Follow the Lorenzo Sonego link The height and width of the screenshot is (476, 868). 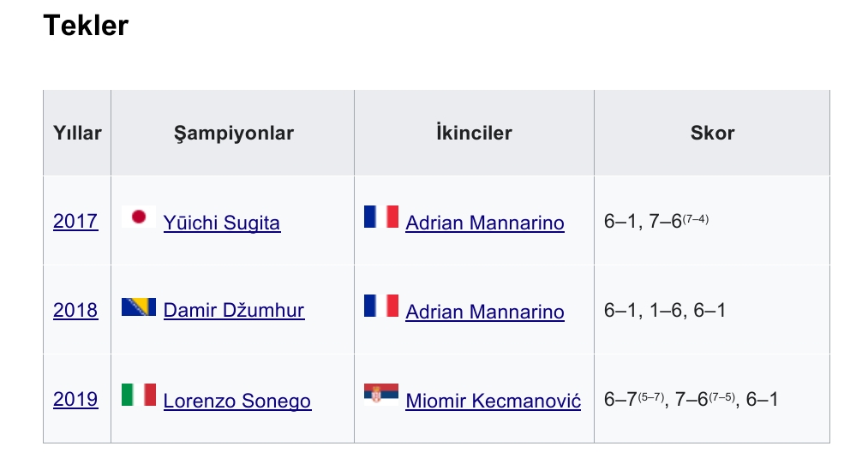click(x=237, y=401)
